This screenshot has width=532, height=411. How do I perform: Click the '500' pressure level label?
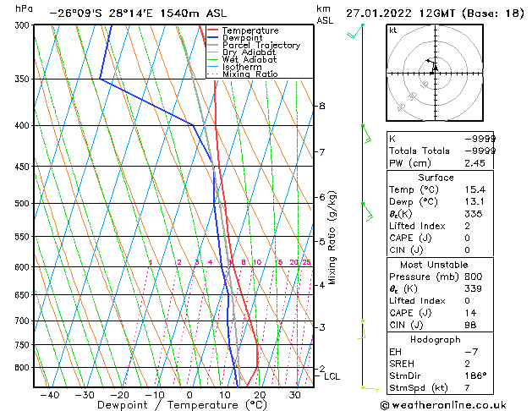click(24, 204)
